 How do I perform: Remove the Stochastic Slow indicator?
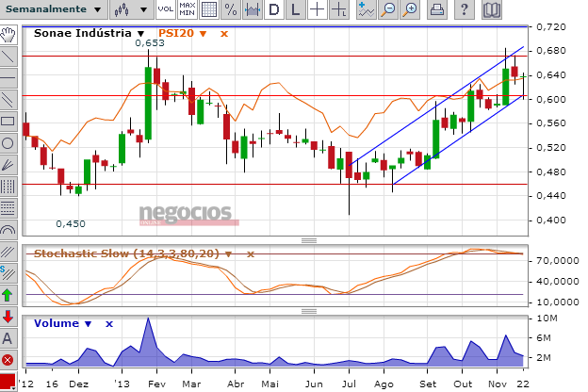click(x=251, y=254)
